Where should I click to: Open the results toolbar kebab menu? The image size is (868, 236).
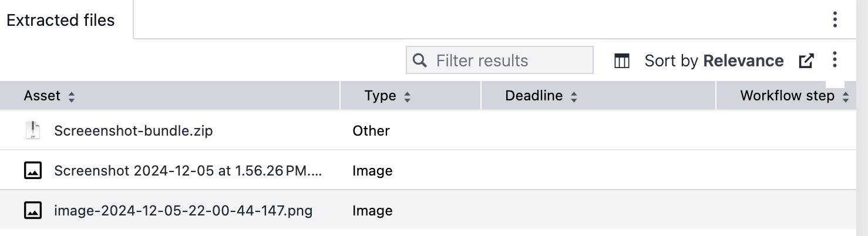point(835,60)
